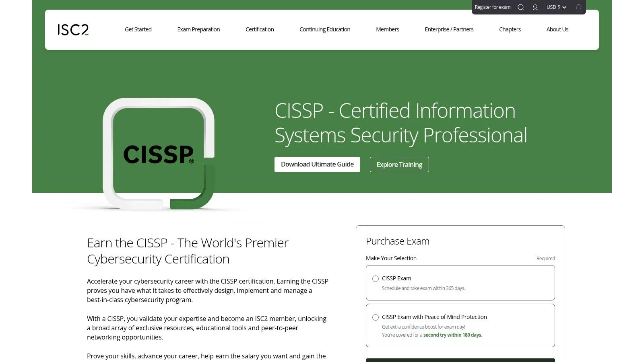Viewport: 644px width, 362px height.
Task: Select CISSP Exam with Peace of Mind Protection
Action: (x=376, y=317)
